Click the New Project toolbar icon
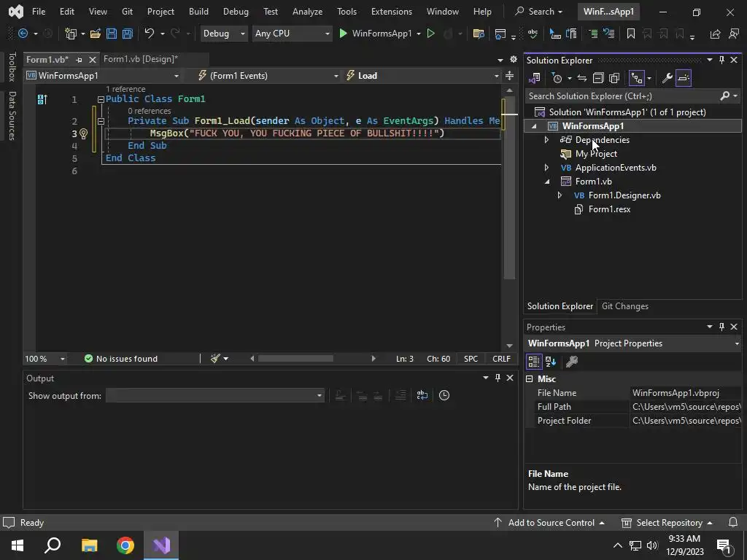 [71, 34]
